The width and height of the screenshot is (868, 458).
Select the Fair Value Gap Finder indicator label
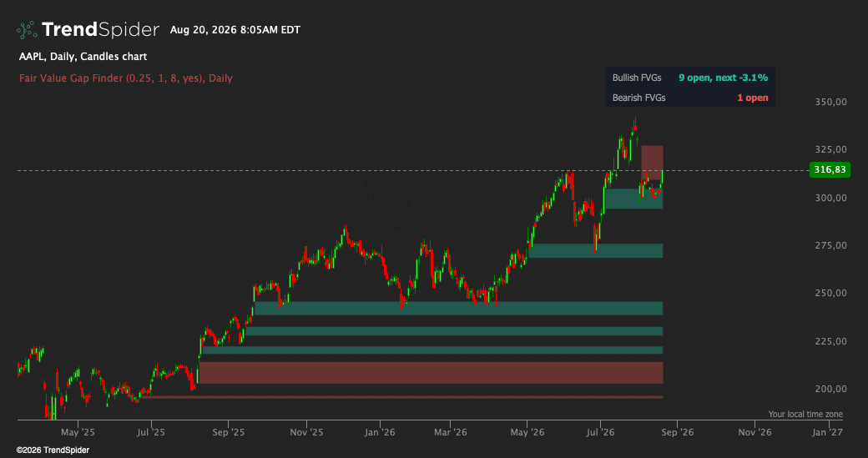click(126, 78)
